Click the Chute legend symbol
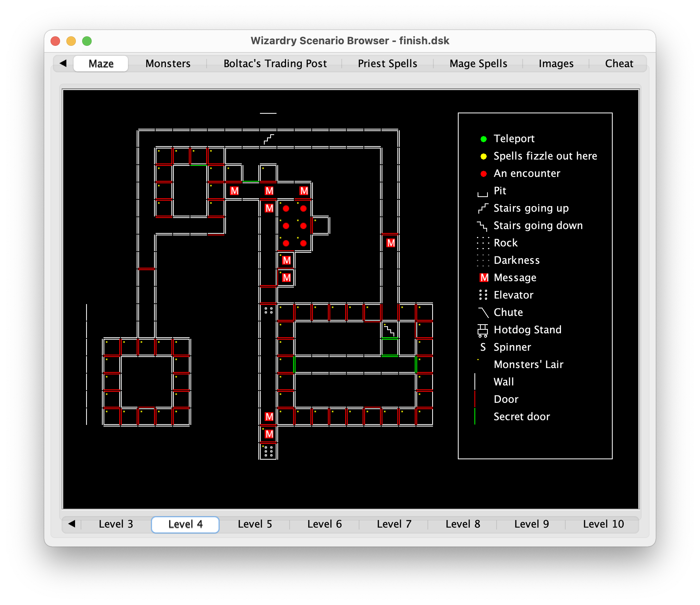This screenshot has height=605, width=700. (x=484, y=312)
